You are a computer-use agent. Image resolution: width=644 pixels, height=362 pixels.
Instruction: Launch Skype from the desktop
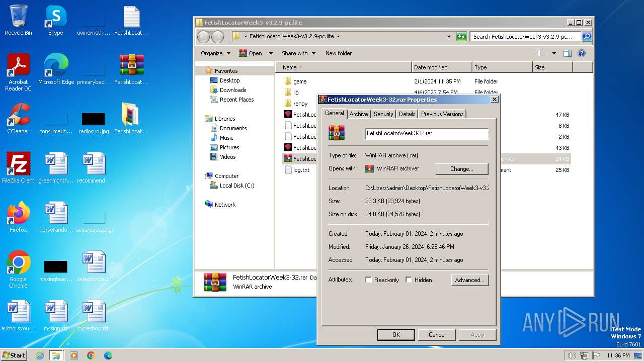click(55, 21)
